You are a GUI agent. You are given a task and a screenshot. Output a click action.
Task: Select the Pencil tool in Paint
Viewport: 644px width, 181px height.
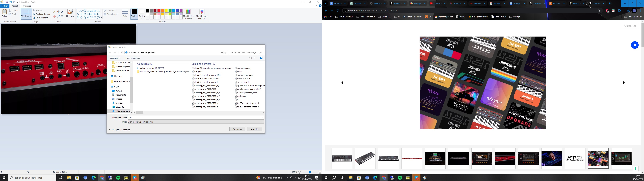(55, 12)
